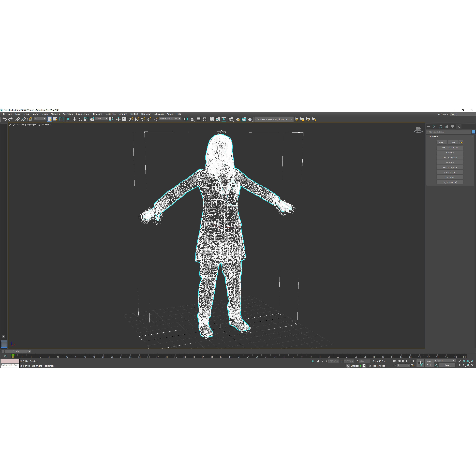Click the 0 / 100 time slider
Image resolution: width=476 pixels, height=476 pixels.
click(x=16, y=351)
